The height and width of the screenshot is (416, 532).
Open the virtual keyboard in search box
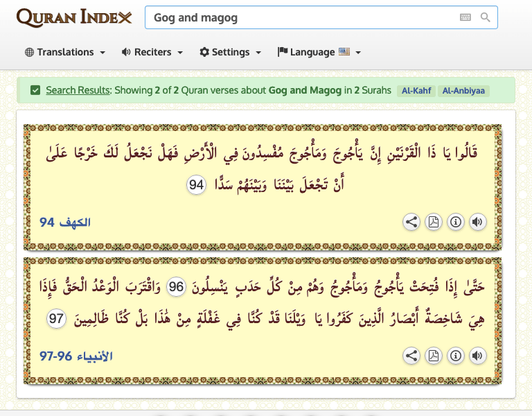coord(465,17)
